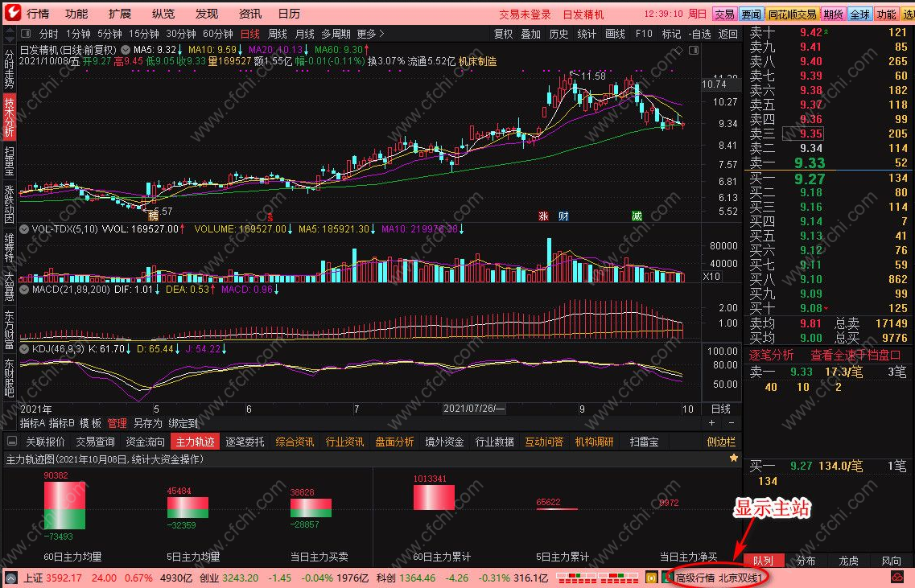Click the red-green market breadth bars in status bar

point(598,578)
